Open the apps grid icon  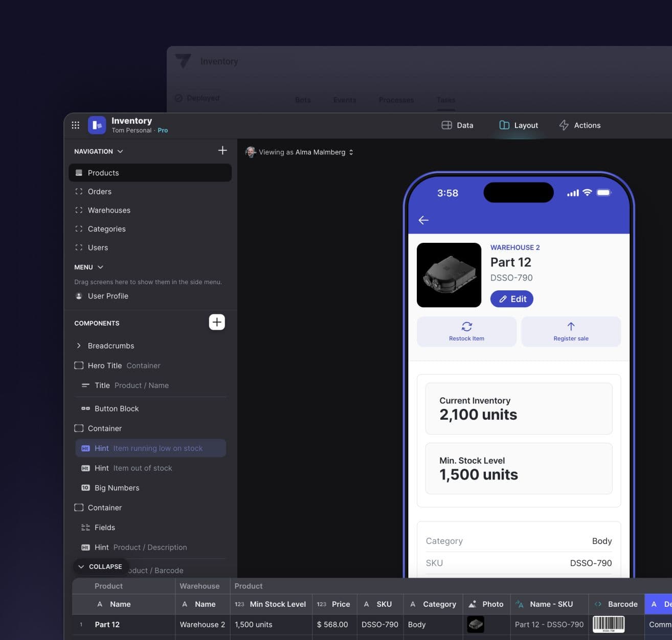click(75, 125)
